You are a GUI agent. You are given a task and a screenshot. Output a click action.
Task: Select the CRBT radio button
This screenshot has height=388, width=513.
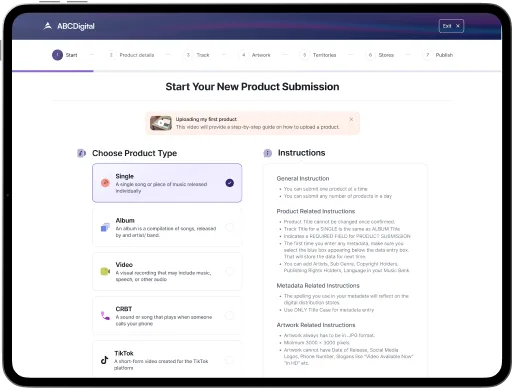click(x=230, y=315)
